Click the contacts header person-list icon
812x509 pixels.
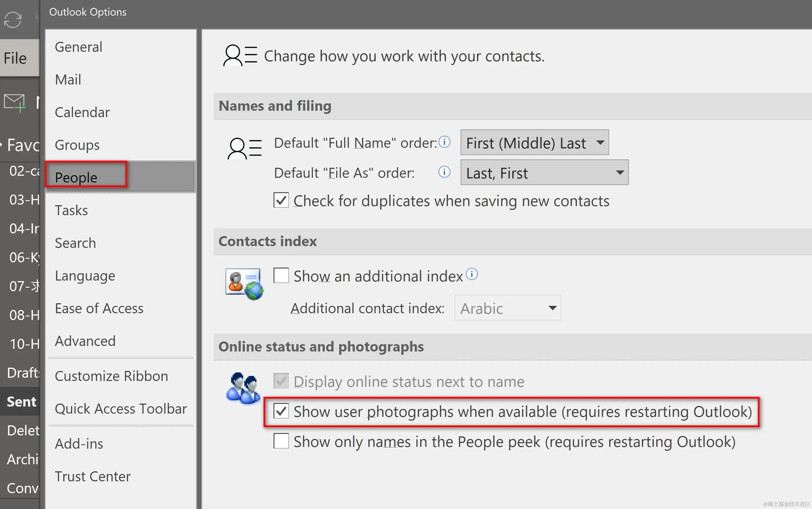[240, 56]
